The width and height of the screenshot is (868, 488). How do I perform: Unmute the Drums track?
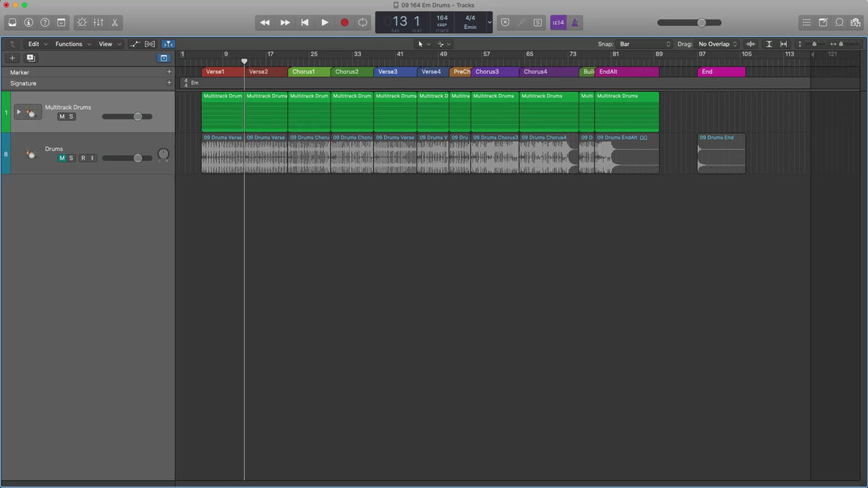61,158
